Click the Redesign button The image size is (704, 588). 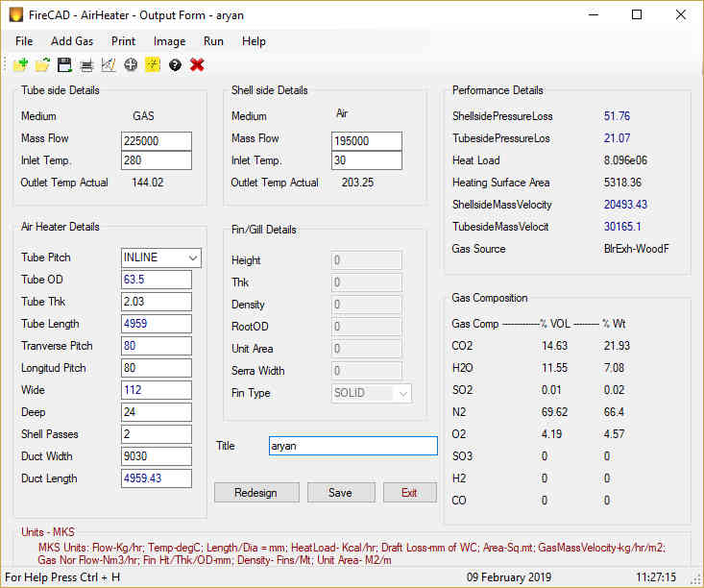click(256, 493)
